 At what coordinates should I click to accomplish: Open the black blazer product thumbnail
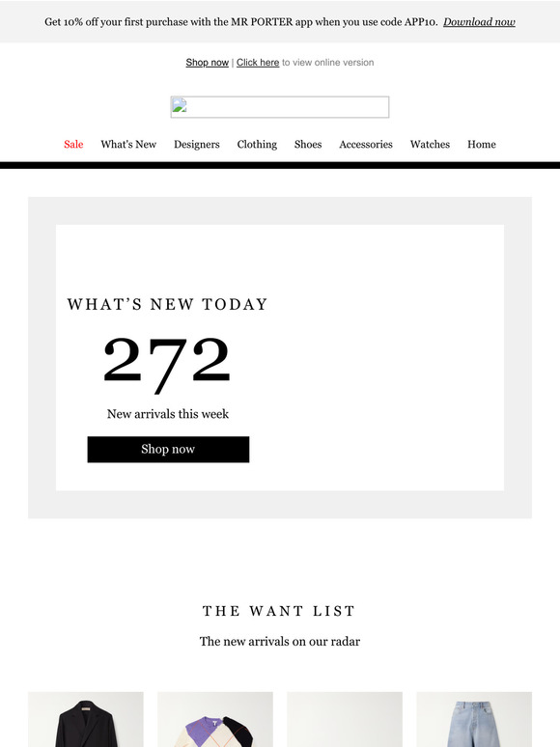tap(86, 719)
